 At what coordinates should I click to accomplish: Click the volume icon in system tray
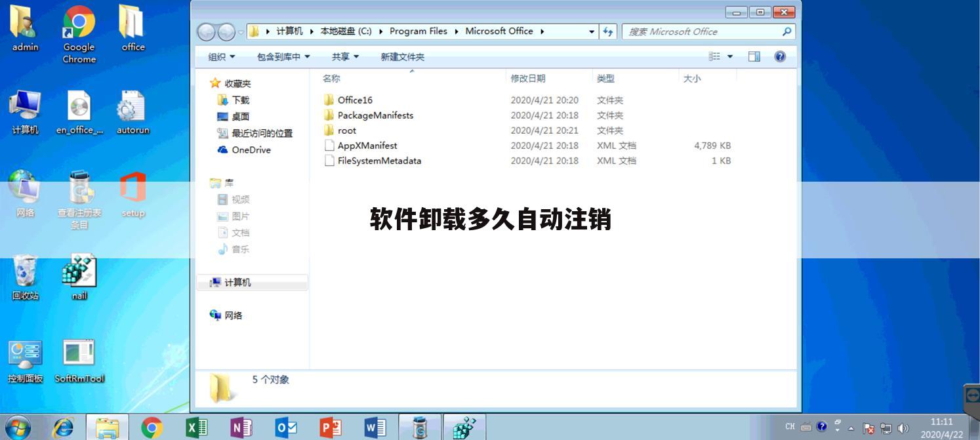click(x=903, y=428)
